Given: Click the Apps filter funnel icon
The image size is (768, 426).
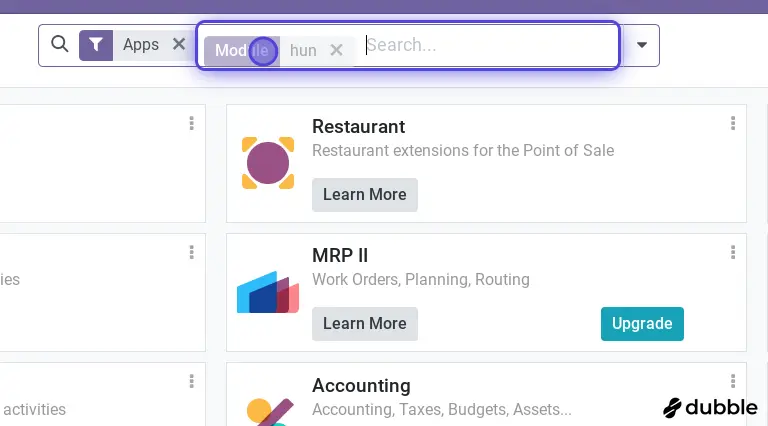Looking at the screenshot, I should pyautogui.click(x=95, y=45).
